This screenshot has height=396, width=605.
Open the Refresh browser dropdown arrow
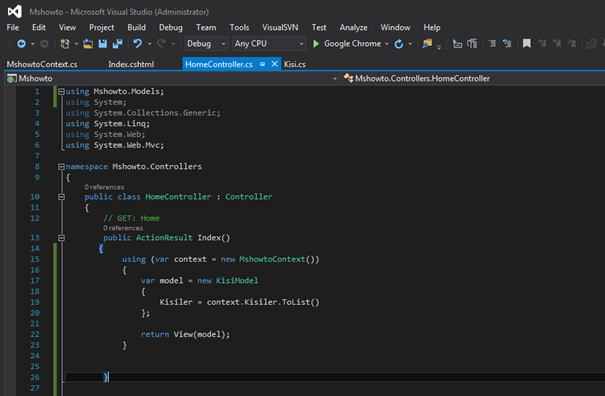click(410, 44)
